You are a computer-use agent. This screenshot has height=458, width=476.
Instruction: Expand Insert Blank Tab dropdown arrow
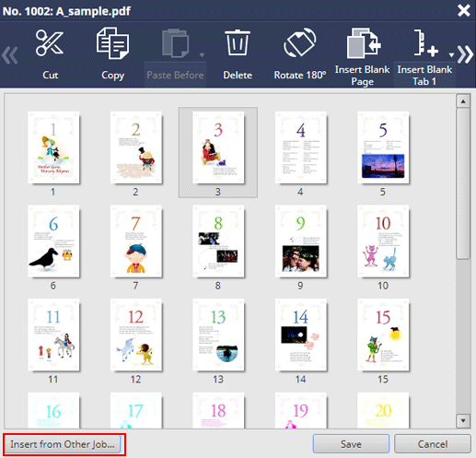click(451, 55)
